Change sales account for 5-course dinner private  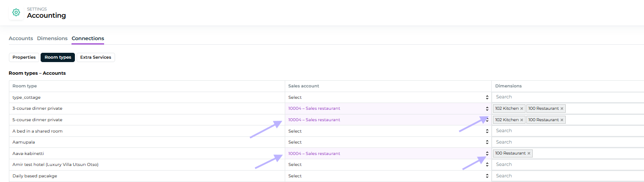tap(388, 120)
